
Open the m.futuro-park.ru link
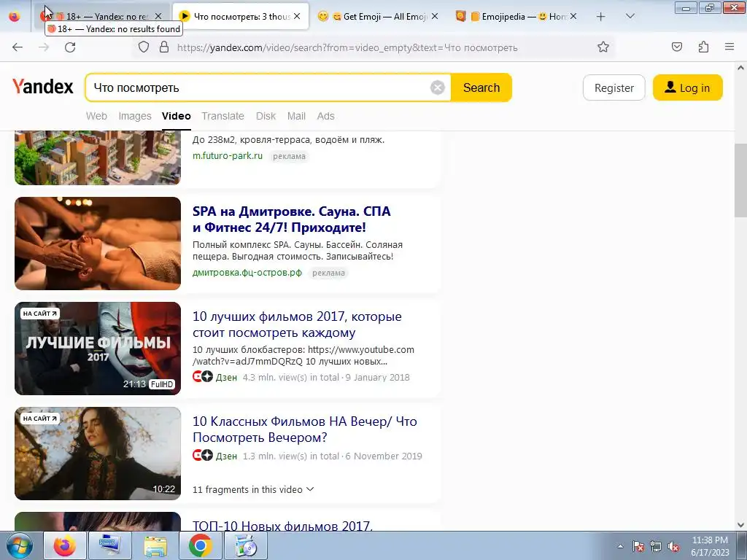(228, 156)
